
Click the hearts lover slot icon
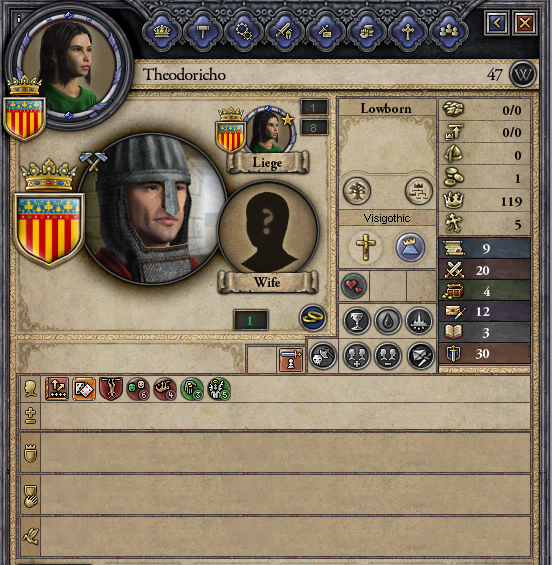coord(354,286)
